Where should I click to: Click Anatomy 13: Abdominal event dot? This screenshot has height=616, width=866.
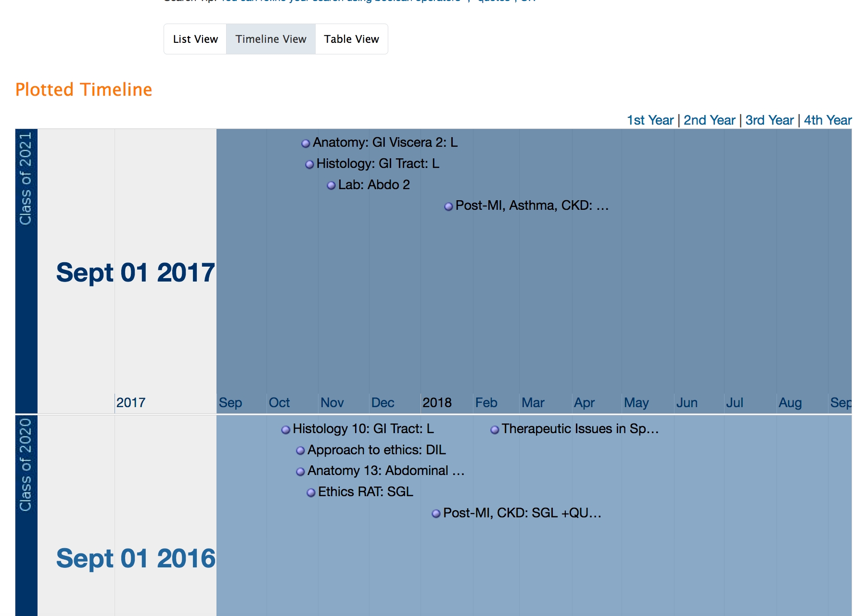300,472
